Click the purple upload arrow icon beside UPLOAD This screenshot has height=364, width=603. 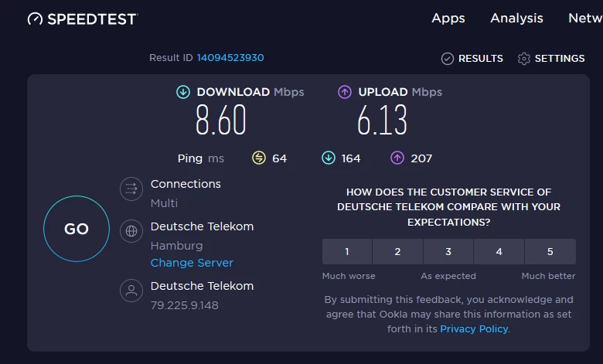click(x=345, y=92)
